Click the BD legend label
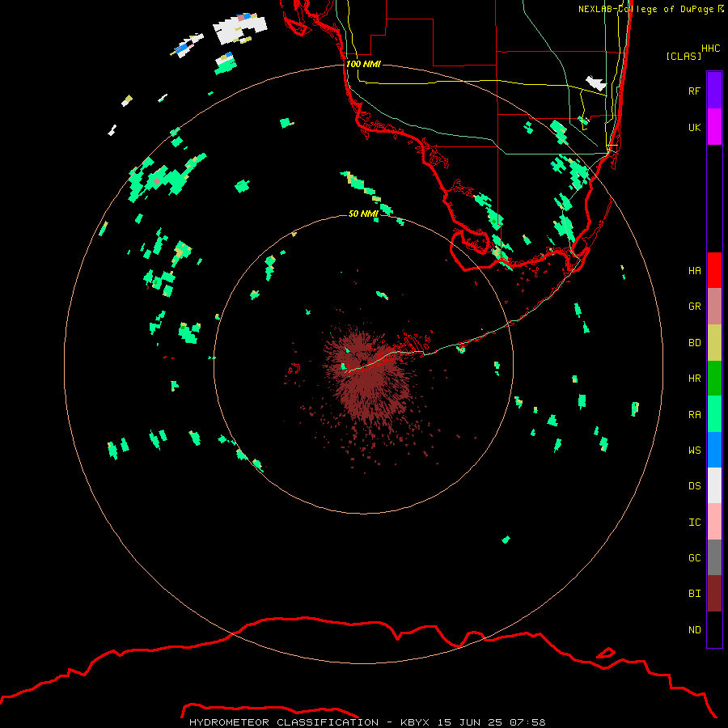The width and height of the screenshot is (728, 728). point(694,343)
